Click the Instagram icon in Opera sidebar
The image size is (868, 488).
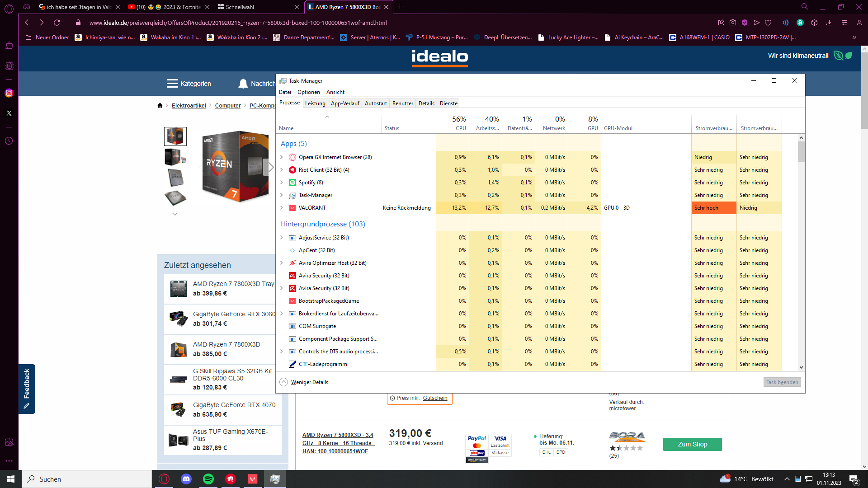coord(9,93)
